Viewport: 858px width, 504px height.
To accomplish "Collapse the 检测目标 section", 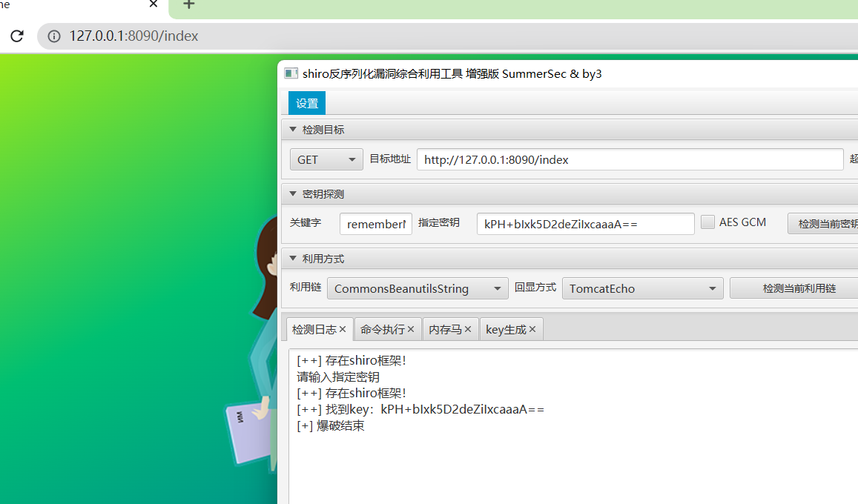I will 293,130.
